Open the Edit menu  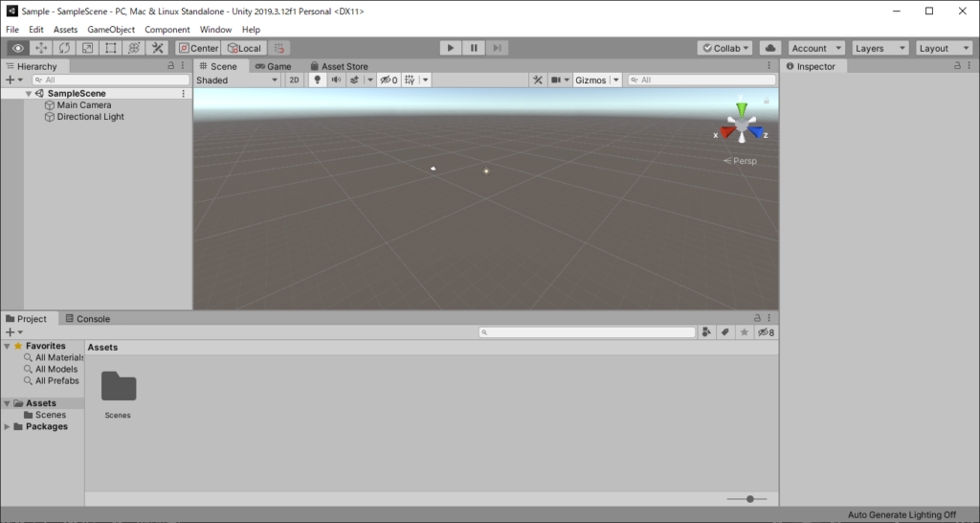(36, 30)
